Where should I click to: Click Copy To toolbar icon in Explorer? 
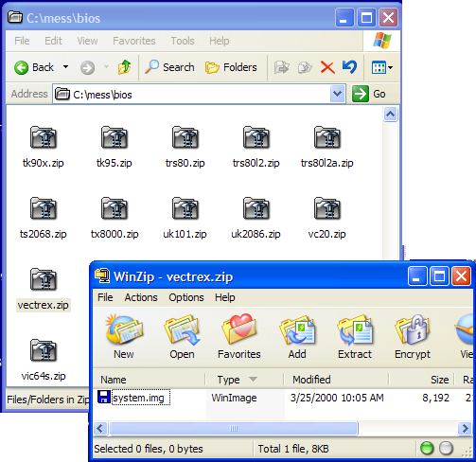[x=305, y=67]
